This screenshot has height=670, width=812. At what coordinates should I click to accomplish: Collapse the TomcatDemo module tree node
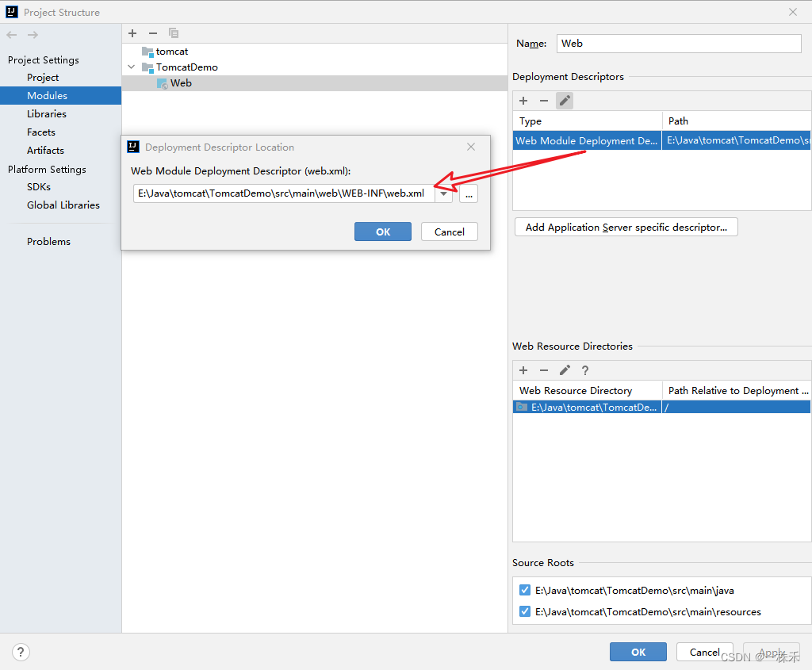(132, 67)
